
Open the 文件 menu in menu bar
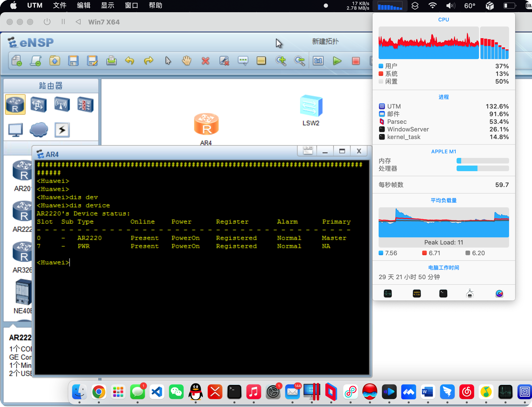click(x=60, y=5)
